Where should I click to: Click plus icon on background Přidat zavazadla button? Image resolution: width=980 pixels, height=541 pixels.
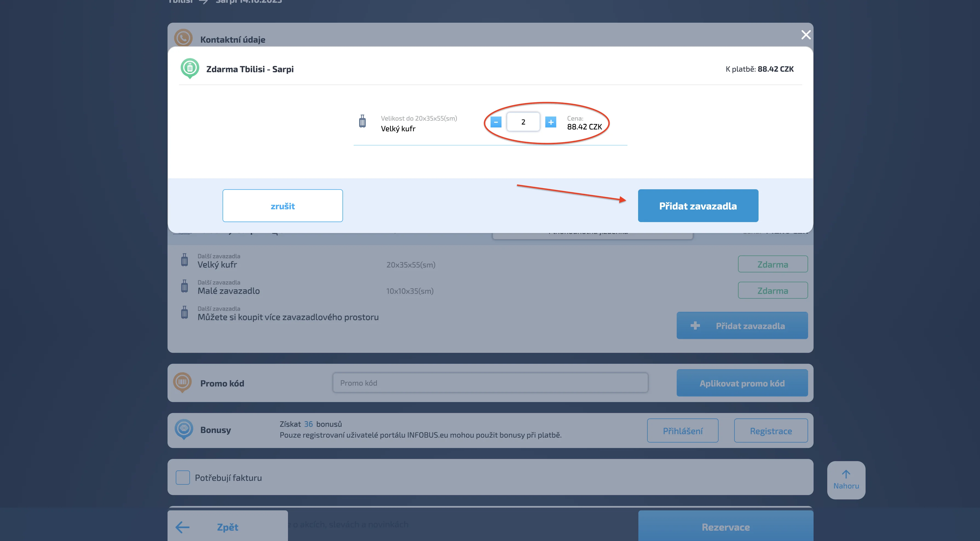[695, 326]
